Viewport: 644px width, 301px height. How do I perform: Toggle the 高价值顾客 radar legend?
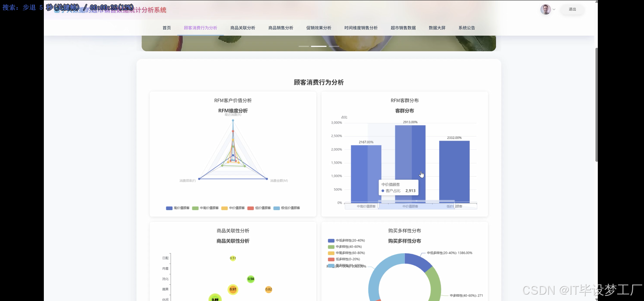pos(178,208)
